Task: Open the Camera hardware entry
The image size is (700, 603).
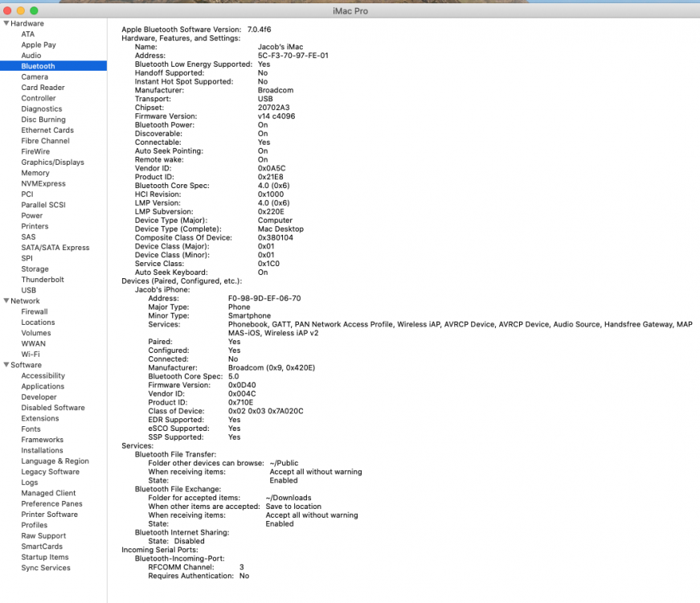Action: [35, 77]
